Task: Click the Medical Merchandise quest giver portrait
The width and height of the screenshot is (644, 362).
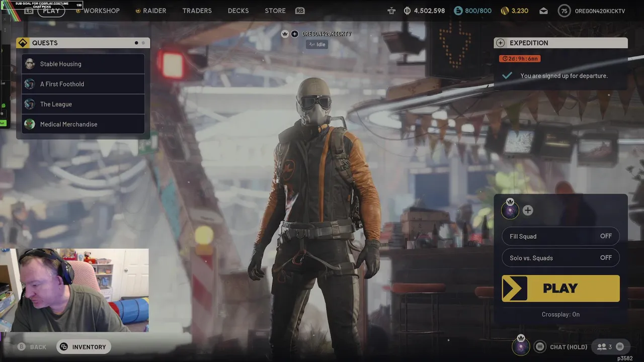Action: click(30, 124)
